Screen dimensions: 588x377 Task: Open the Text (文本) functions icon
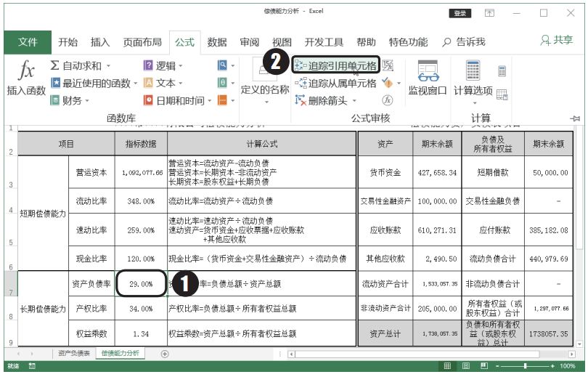(148, 83)
